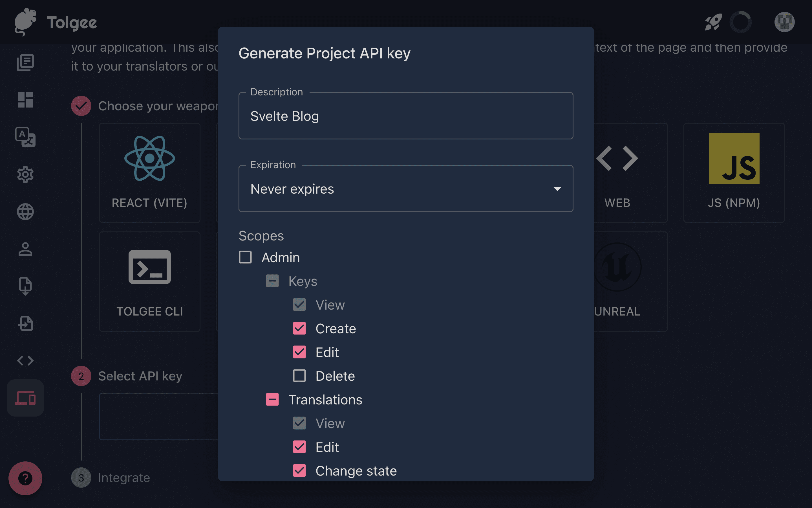This screenshot has width=812, height=508.
Task: Choose the Tolgee CLI weapon card
Action: click(150, 282)
